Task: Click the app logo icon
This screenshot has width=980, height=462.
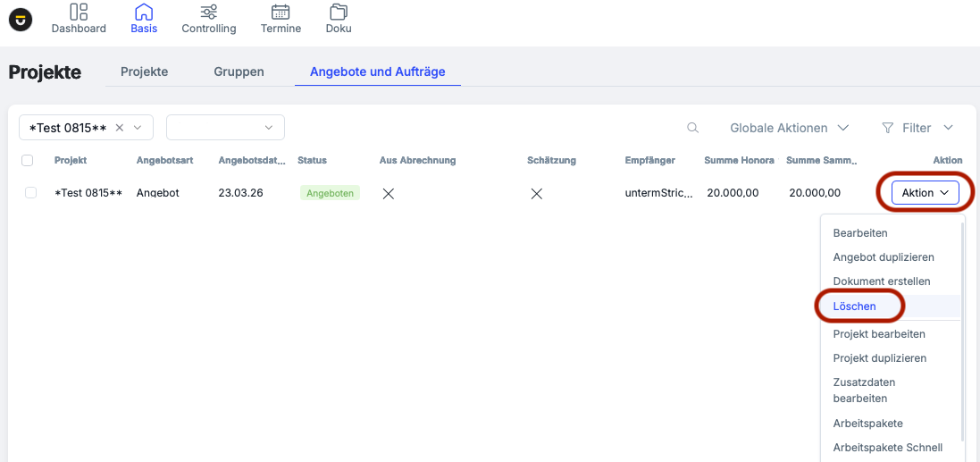Action: (x=20, y=19)
